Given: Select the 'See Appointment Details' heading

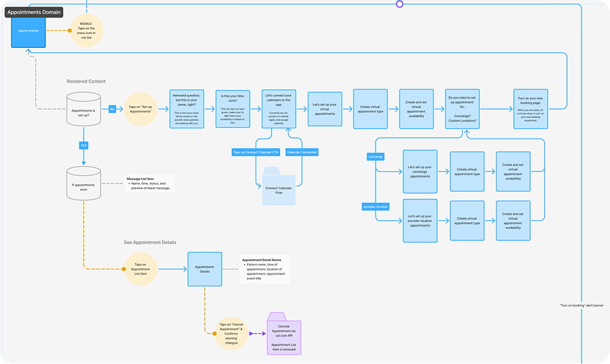Looking at the screenshot, I should click(150, 242).
